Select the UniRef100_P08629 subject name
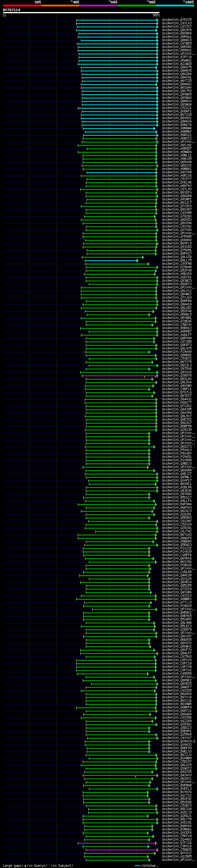Screen dimensions: 197x868 tap(177, 606)
